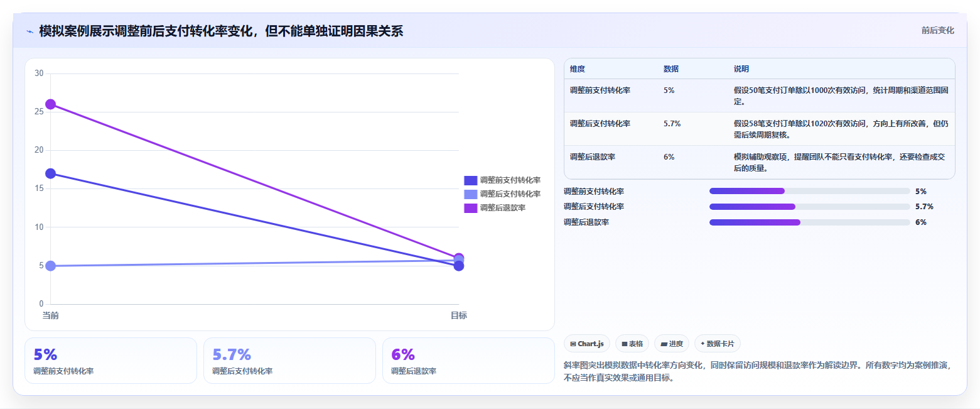The width and height of the screenshot is (980, 409).
Task: Click the purple 目标 endpoint near value 6
Action: pos(459,257)
